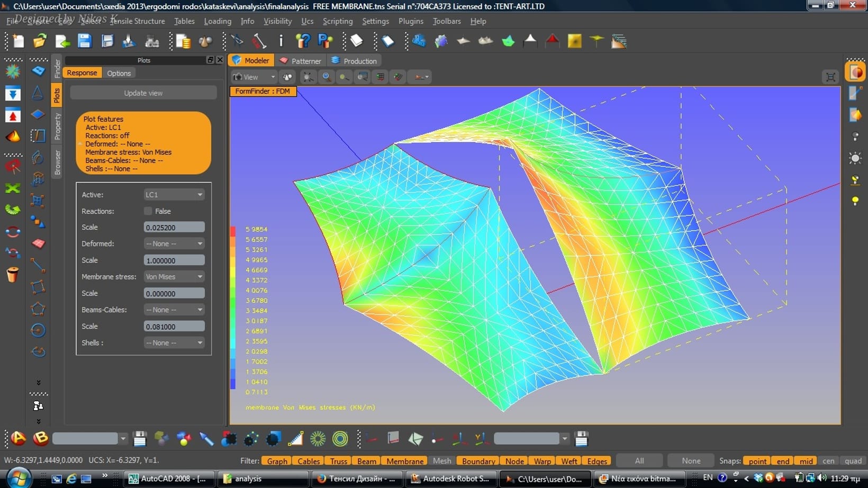Enable the Reactions checkbox
Viewport: 868px width, 488px height.
point(148,211)
